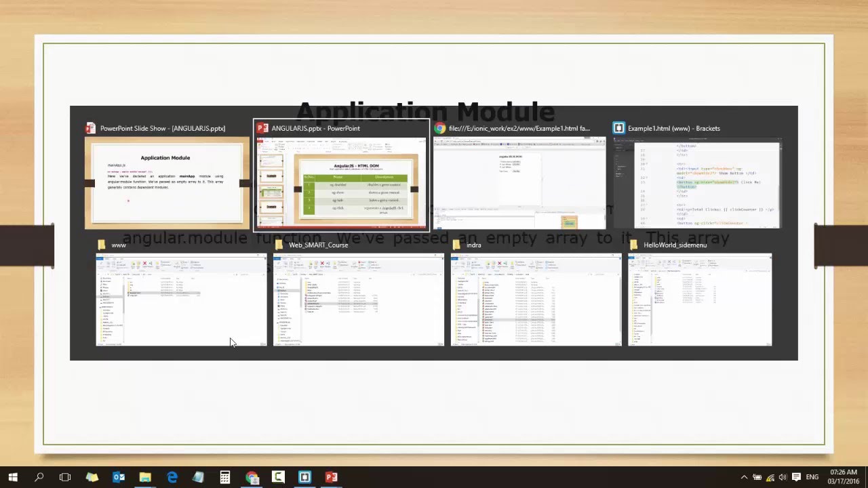
Task: Open taskbar Search
Action: pos(39,477)
